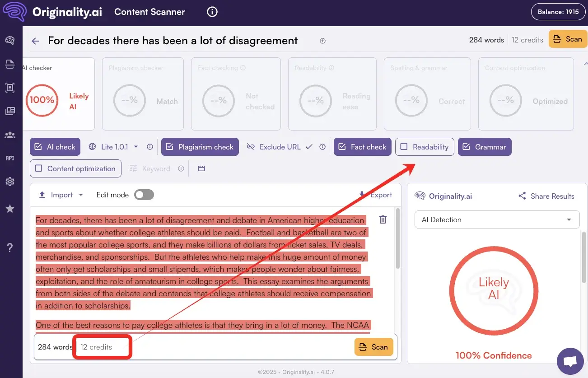Open the star favorites sidebar icon
Screen dimensions: 588x378
[10, 209]
